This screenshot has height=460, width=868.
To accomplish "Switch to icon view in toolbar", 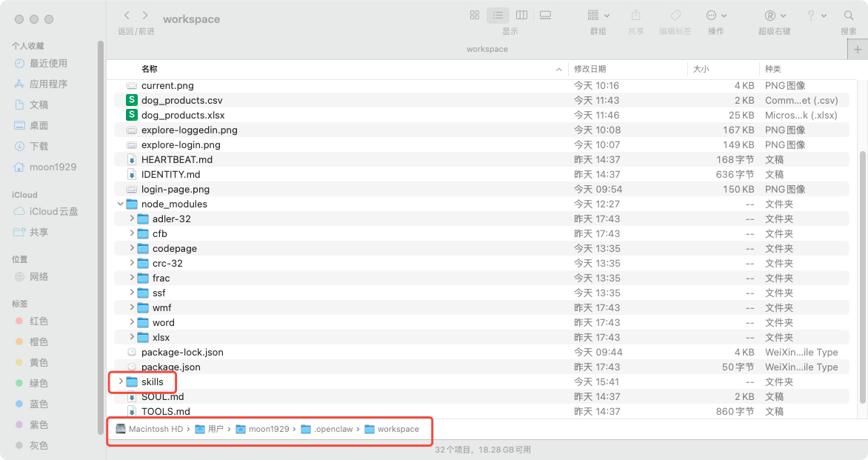I will 475,16.
